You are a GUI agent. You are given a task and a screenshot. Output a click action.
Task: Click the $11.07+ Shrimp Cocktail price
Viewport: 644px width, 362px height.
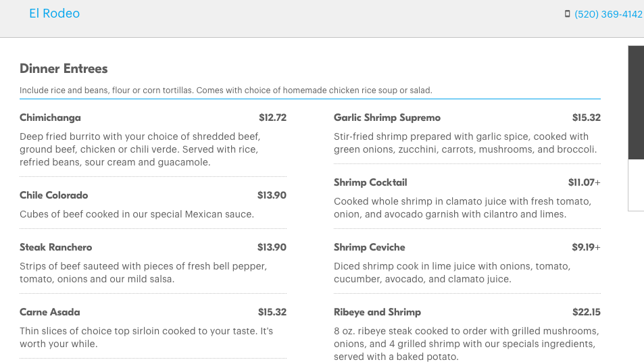584,182
